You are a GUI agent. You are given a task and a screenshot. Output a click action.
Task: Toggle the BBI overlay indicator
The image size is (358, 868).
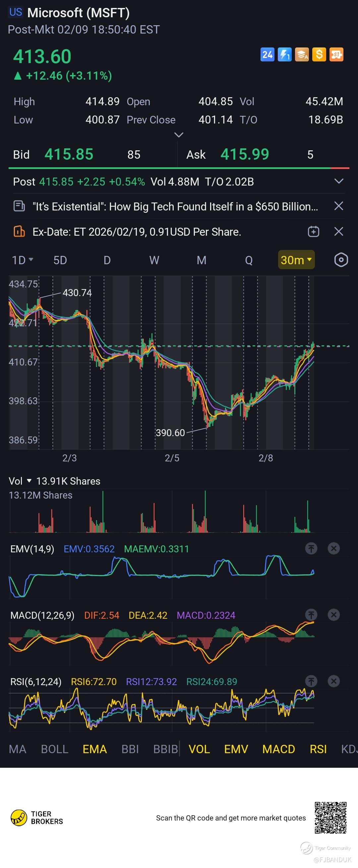[x=130, y=749]
